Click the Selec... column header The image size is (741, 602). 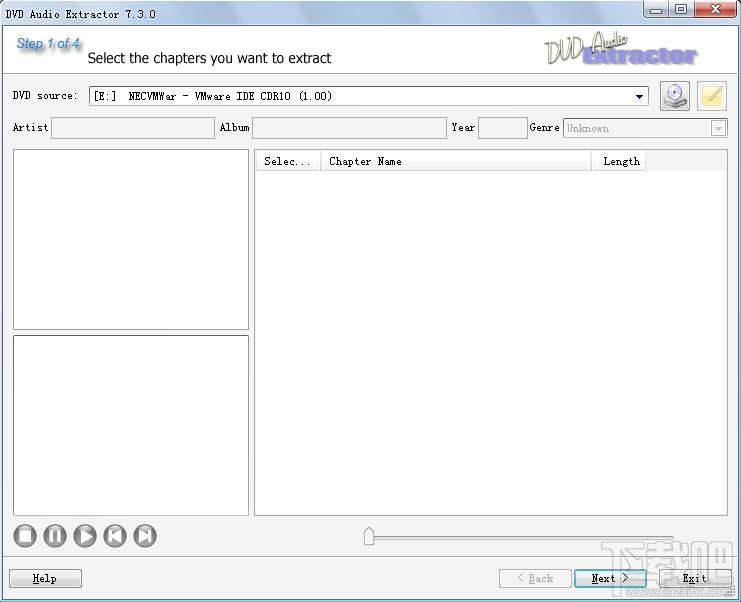click(x=288, y=161)
